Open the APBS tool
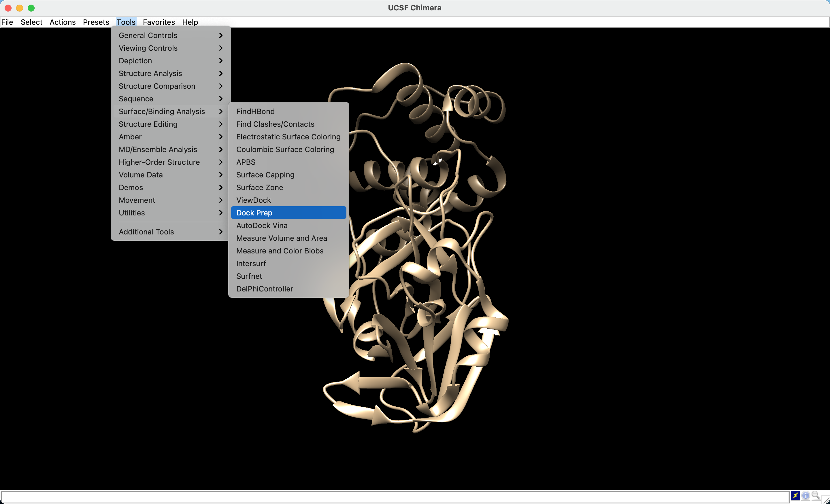This screenshot has width=830, height=504. point(289,162)
